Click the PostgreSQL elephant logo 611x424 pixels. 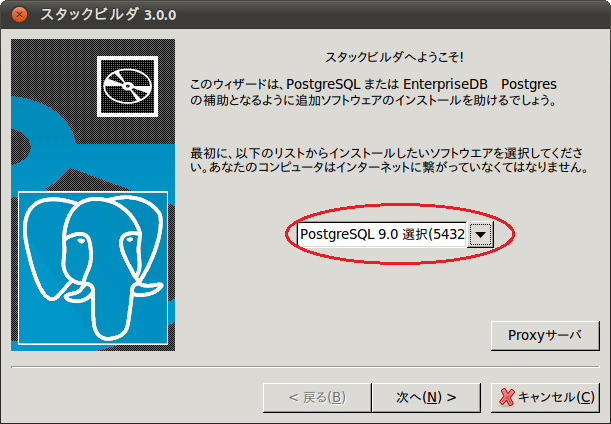(x=93, y=268)
